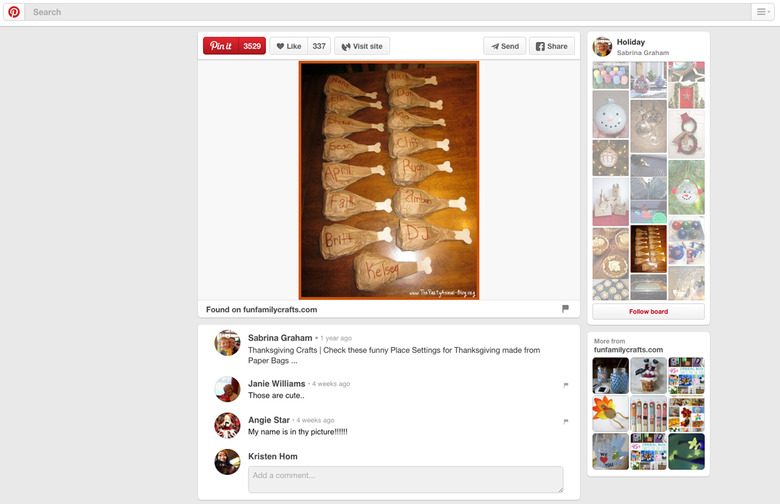Enlarge the turkey leg place settings image

[x=389, y=180]
